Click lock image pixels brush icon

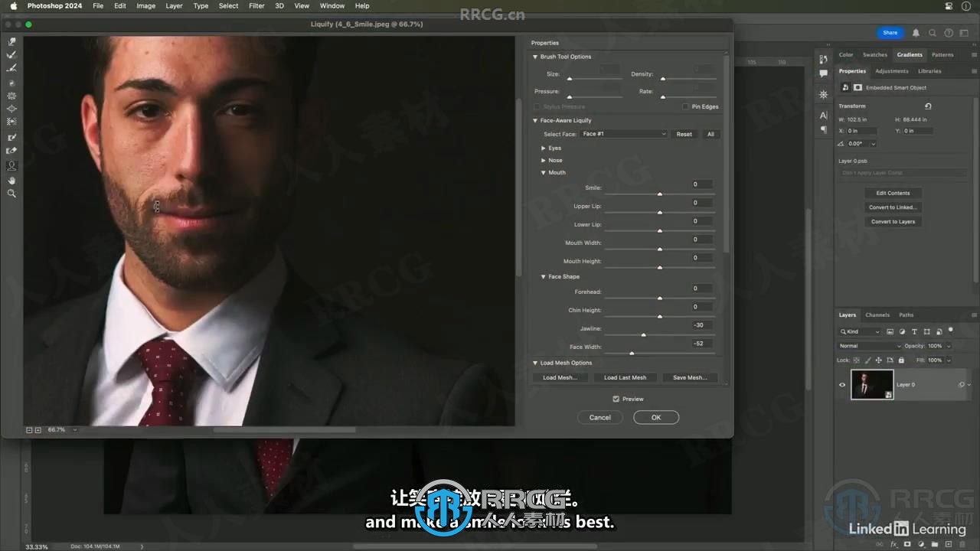click(x=868, y=360)
